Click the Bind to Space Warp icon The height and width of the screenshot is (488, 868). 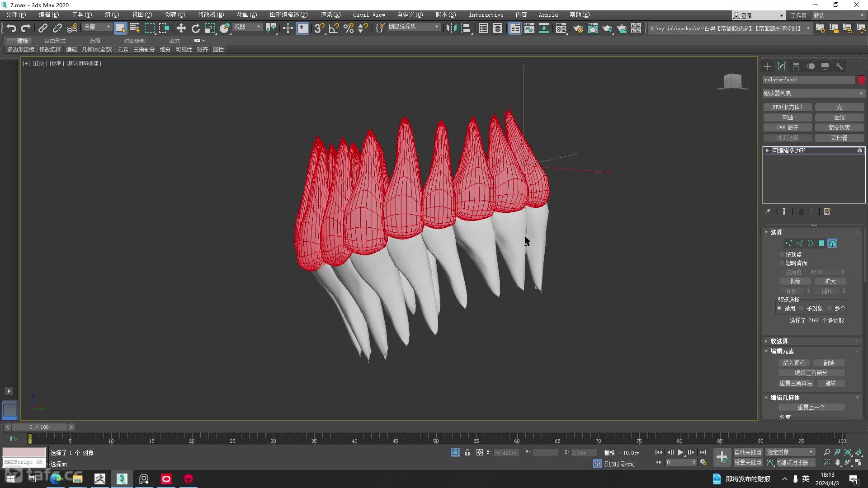coord(72,28)
